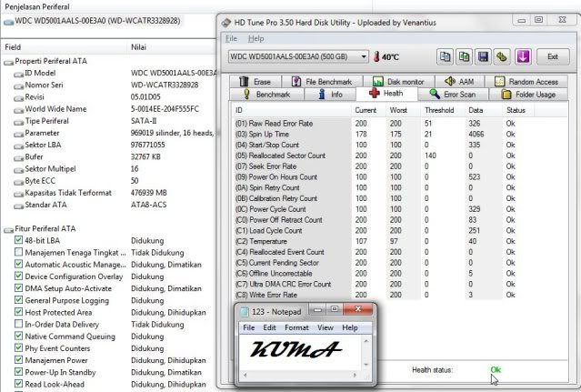
Task: Click the purple download arrow icon
Action: point(523,56)
